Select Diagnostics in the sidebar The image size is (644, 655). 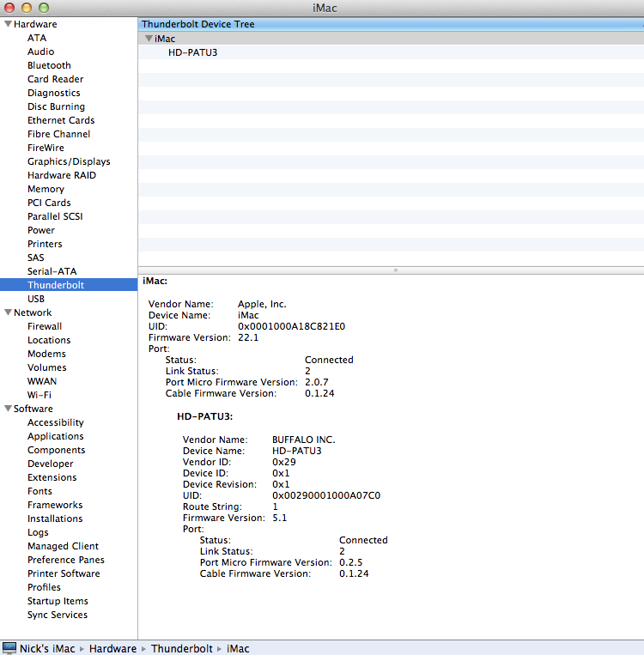53,93
